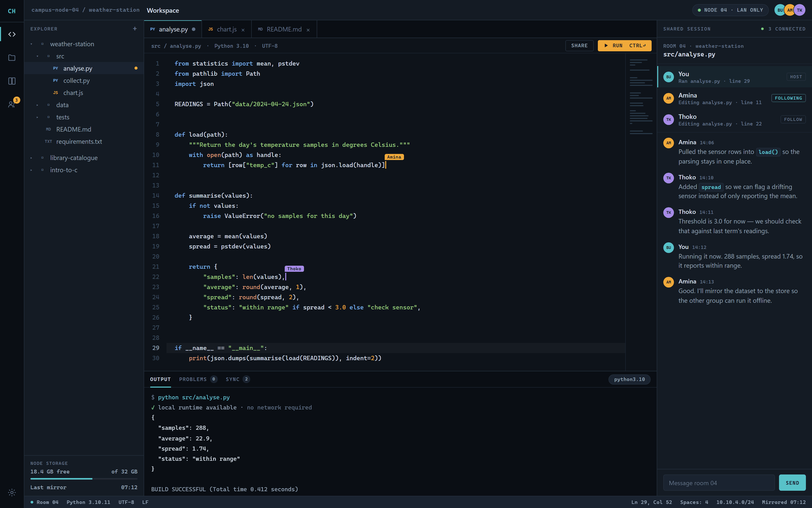
Task: Collapse the src folder
Action: [38, 56]
